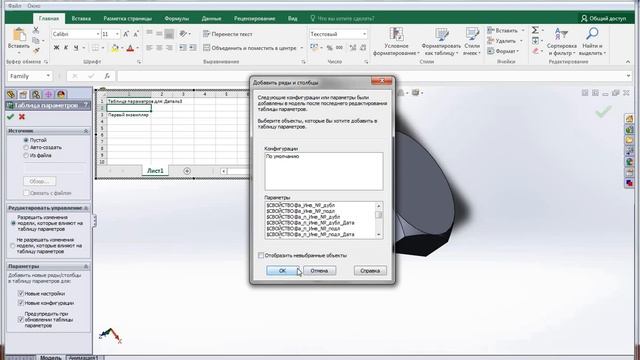Image resolution: width=640 pixels, height=360 pixels.
Task: Click Справка help button in dialog
Action: [x=370, y=271]
